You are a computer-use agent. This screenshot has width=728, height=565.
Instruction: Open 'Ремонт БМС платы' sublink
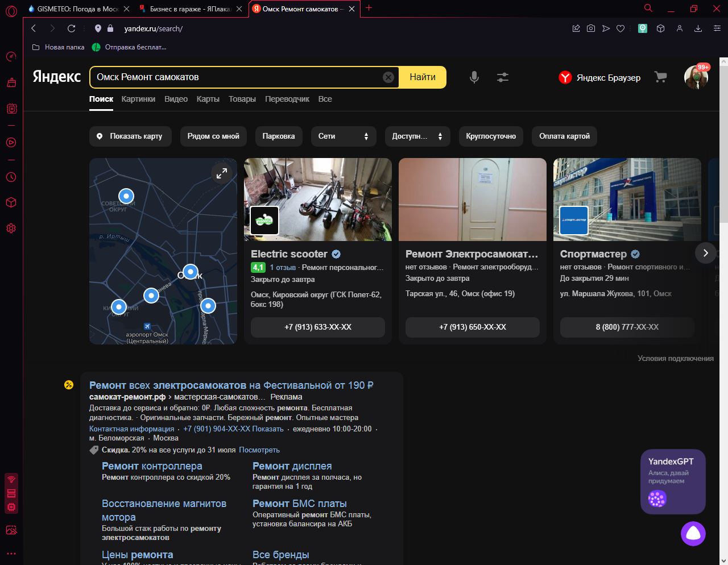(x=300, y=504)
